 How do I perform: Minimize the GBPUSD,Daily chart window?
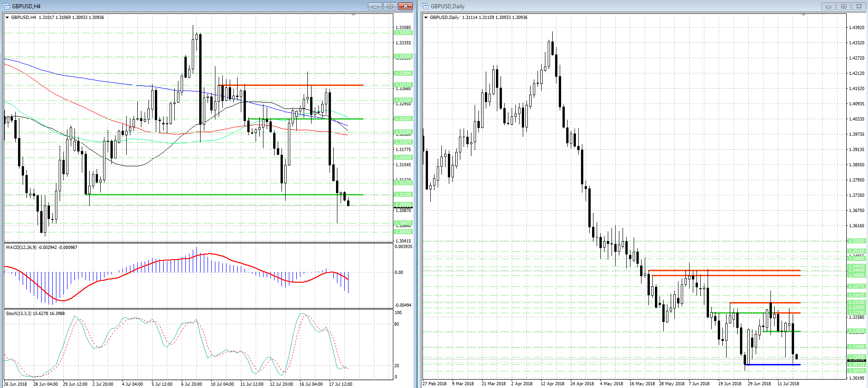pyautogui.click(x=828, y=6)
